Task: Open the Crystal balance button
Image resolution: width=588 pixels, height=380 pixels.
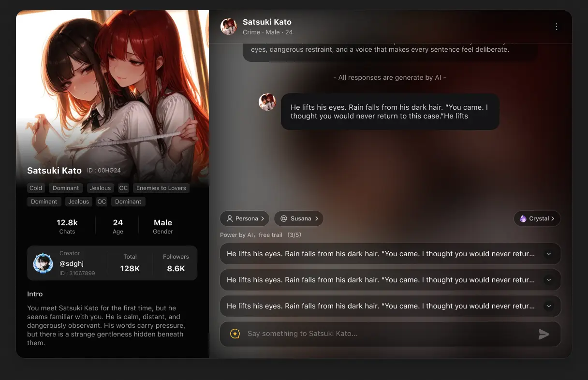Action: pyautogui.click(x=537, y=219)
